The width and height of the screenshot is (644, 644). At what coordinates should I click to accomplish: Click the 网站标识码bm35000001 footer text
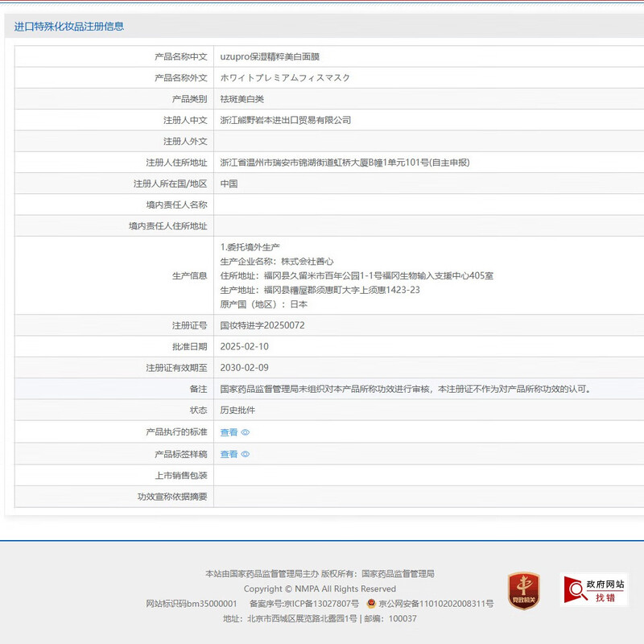pos(192,603)
